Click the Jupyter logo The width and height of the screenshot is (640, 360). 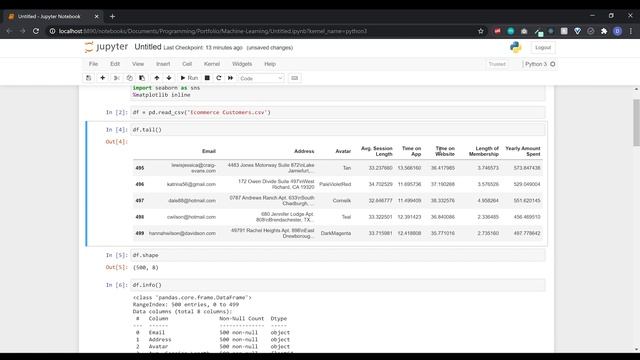(106, 47)
